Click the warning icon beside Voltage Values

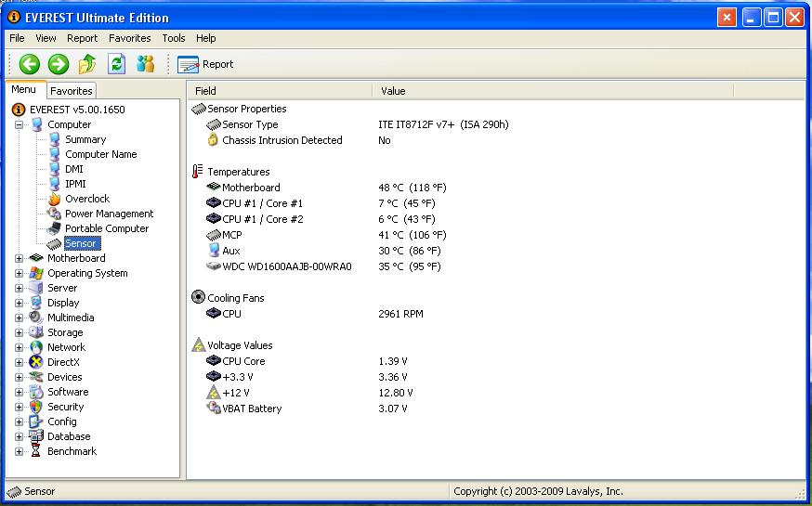(x=198, y=344)
